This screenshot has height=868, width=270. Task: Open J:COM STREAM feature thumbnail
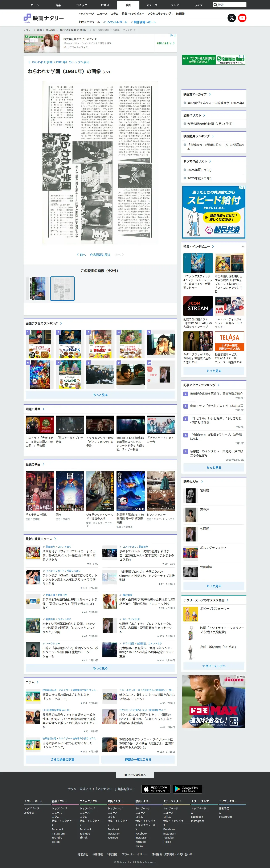[198, 306]
